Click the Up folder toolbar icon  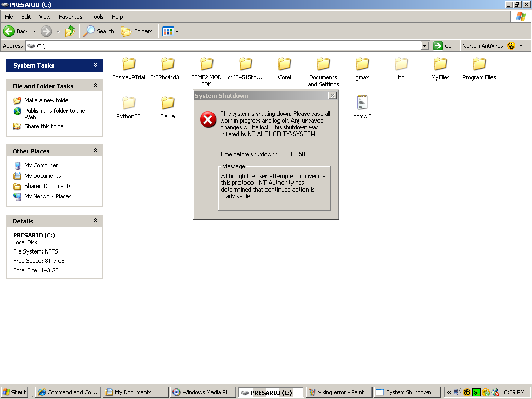(70, 31)
